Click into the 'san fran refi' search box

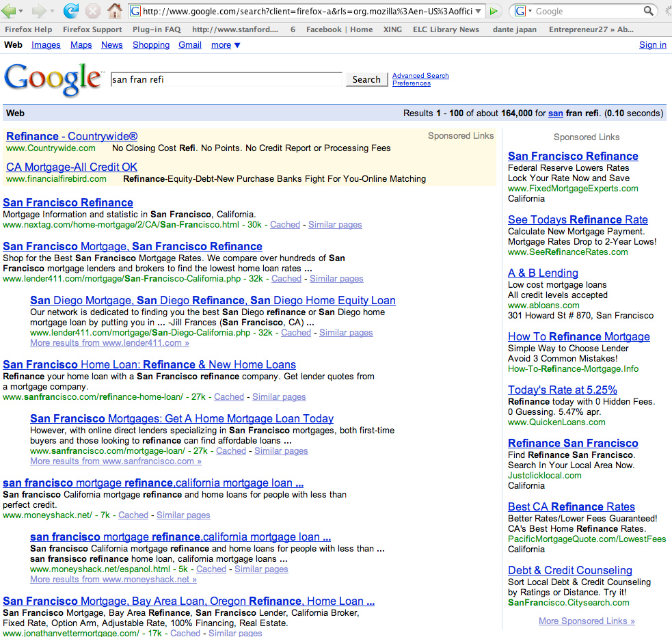tap(226, 79)
